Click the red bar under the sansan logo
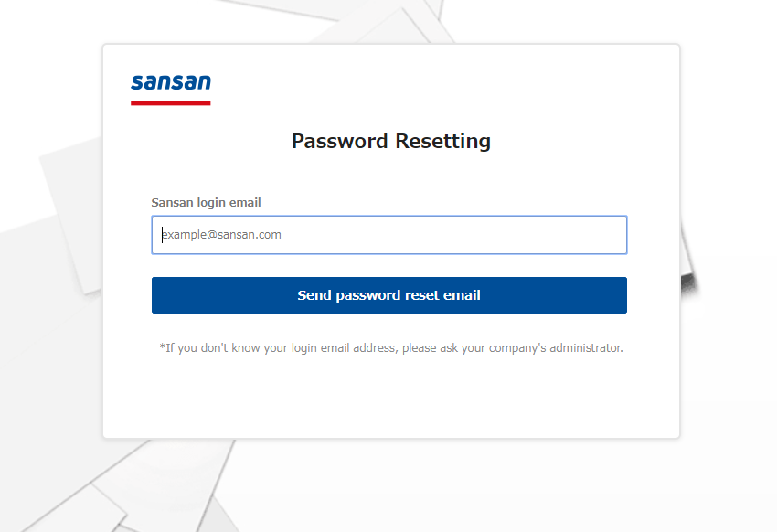The height and width of the screenshot is (532, 777). [171, 103]
